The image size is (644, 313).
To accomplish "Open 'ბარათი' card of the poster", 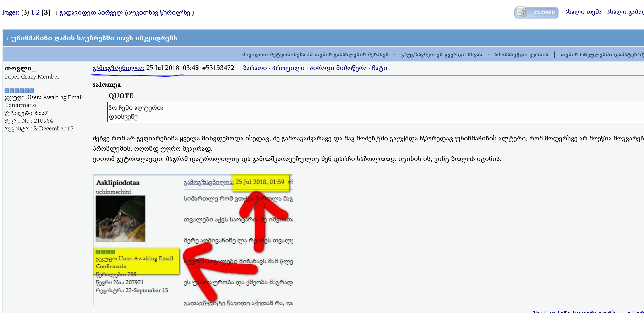I will tap(255, 68).
